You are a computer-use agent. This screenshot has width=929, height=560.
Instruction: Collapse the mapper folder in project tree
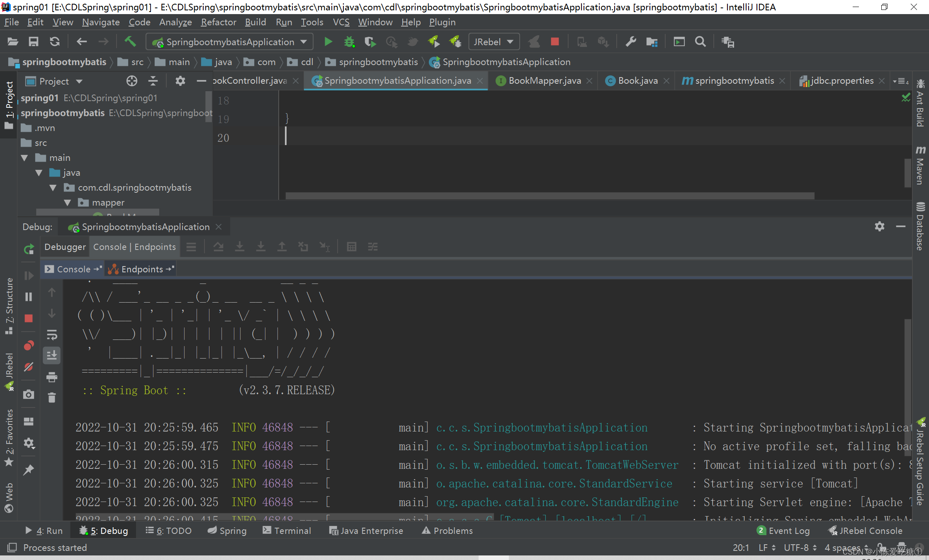point(67,202)
